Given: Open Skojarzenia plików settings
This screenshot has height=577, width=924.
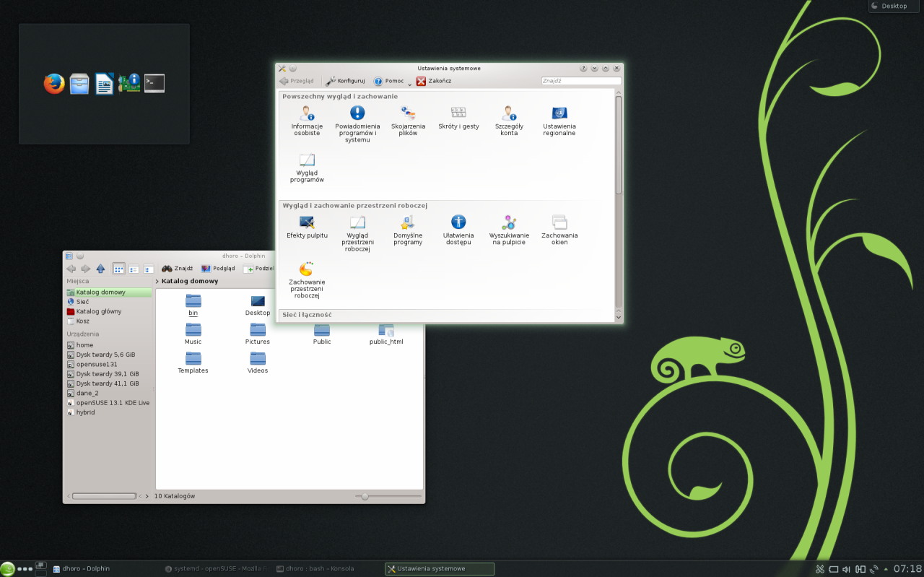Looking at the screenshot, I should [408, 121].
